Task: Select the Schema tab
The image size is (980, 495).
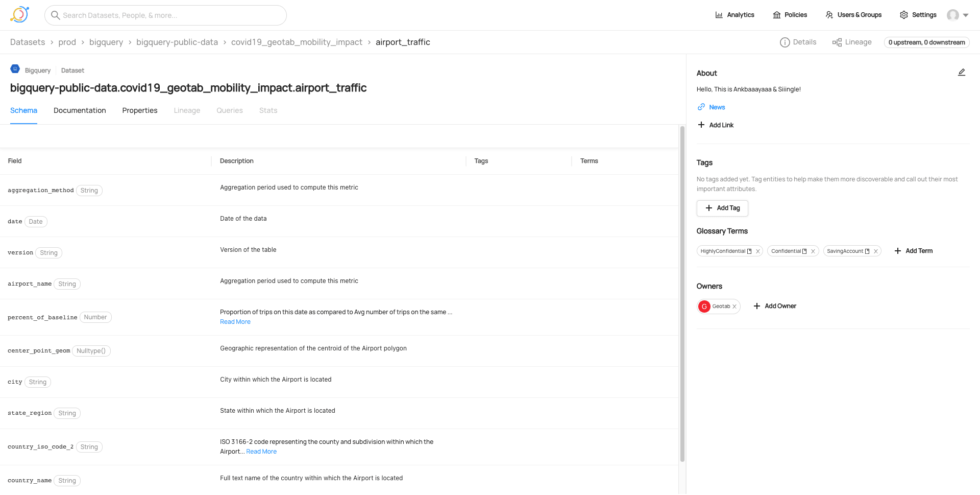Action: click(x=23, y=110)
